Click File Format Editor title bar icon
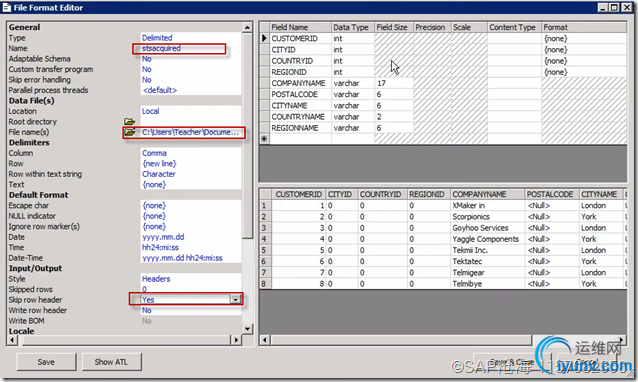 [7, 7]
